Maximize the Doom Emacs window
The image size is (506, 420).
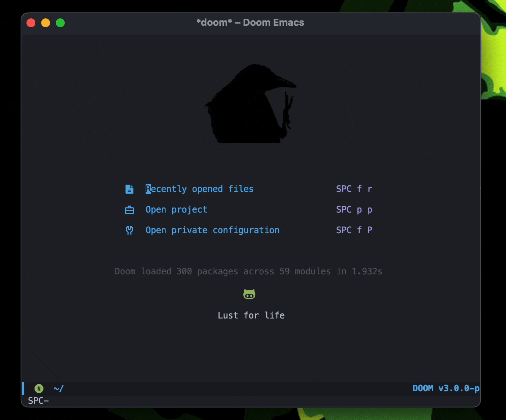(60, 23)
